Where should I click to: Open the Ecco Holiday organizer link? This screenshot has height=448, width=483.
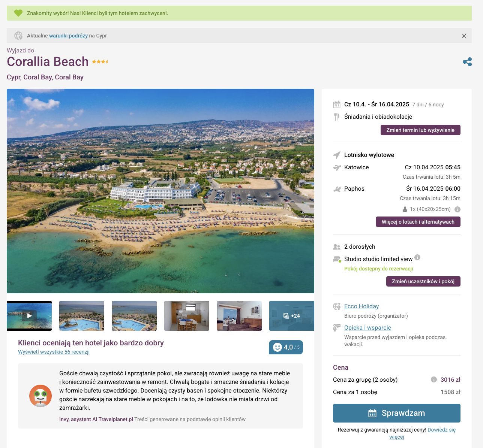[x=361, y=306]
